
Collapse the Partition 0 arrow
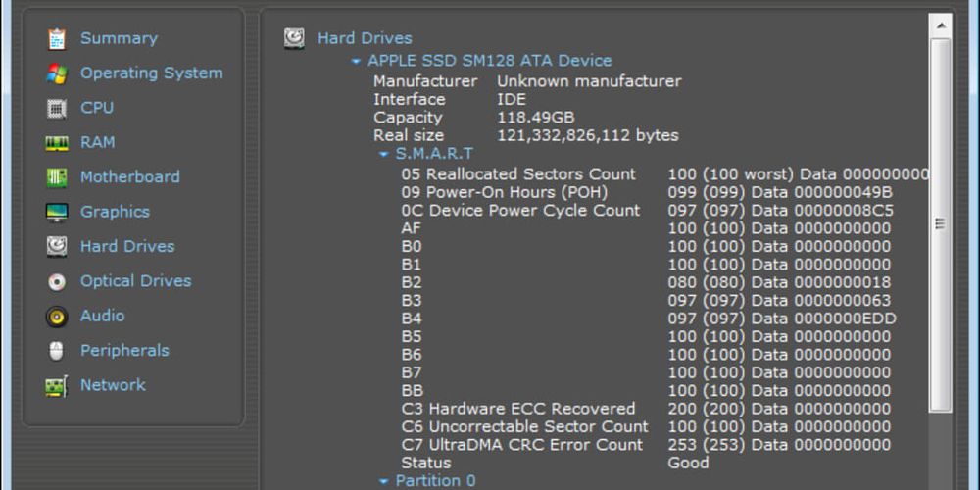point(384,481)
